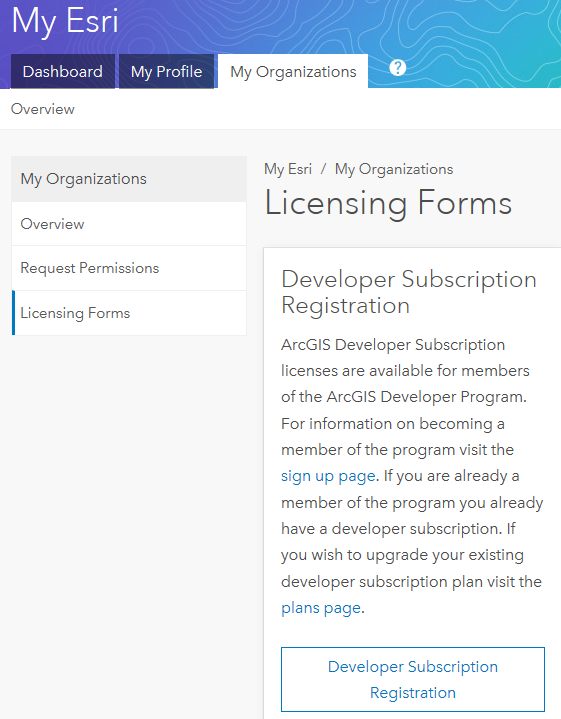Select Licensing Forms in the sidebar
This screenshot has height=719, width=561.
129,313
